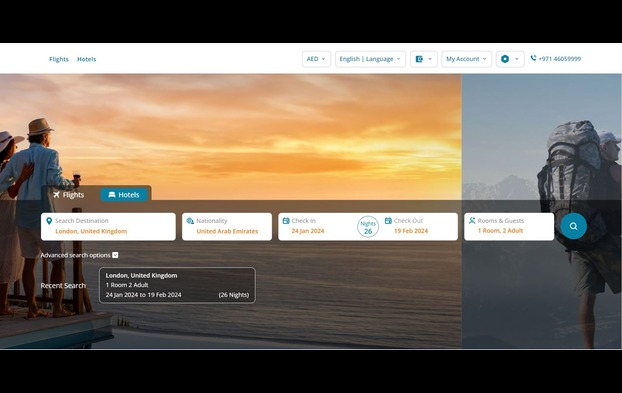Open the Flights link in top navigation

tap(59, 59)
